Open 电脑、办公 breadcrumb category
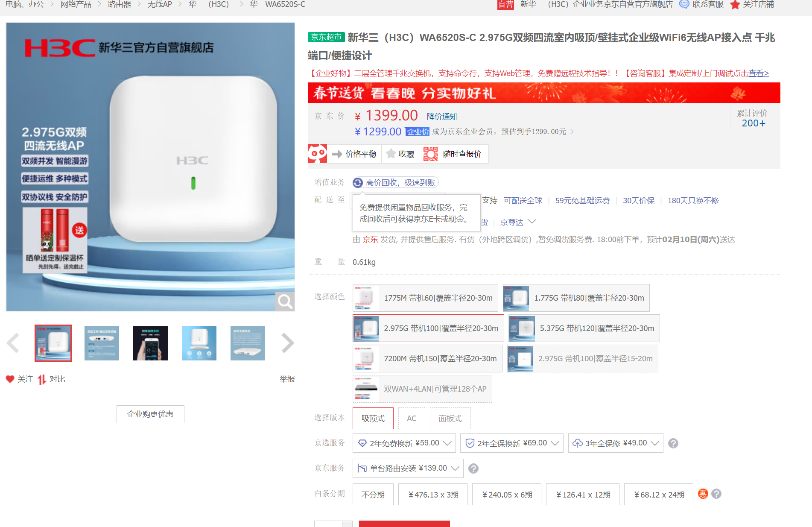The width and height of the screenshot is (812, 527). point(24,4)
